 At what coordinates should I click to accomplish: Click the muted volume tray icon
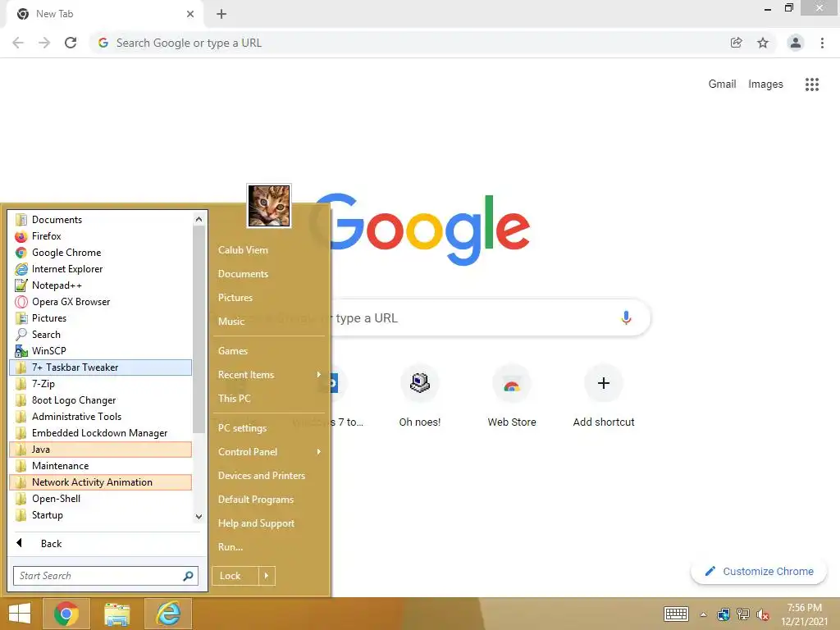763,614
